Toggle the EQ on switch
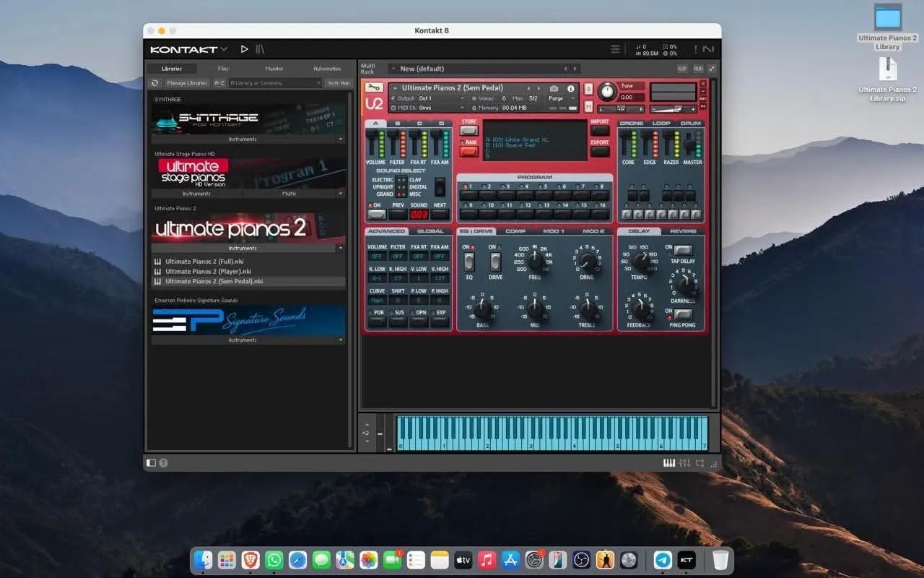This screenshot has width=924, height=578. click(x=469, y=262)
